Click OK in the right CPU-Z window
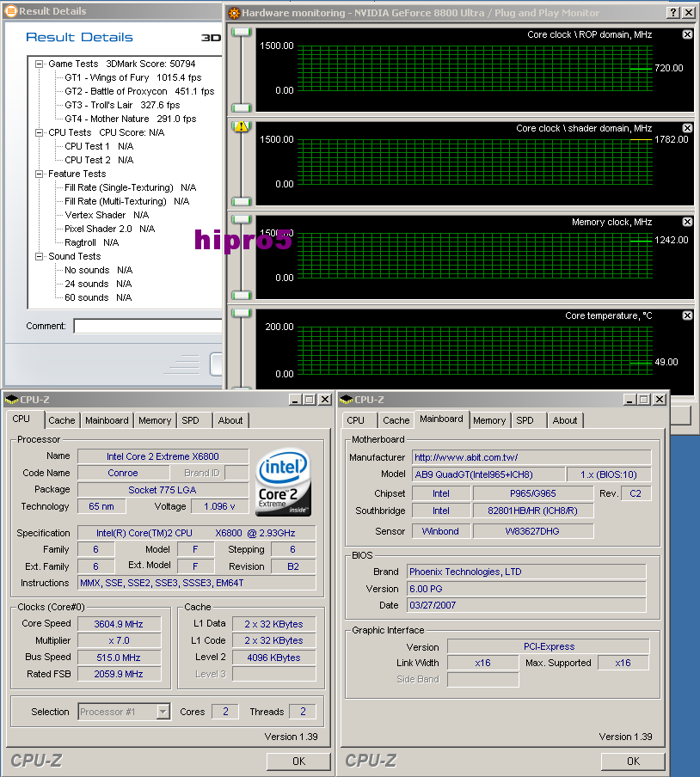Image resolution: width=700 pixels, height=777 pixels. pyautogui.click(x=632, y=761)
